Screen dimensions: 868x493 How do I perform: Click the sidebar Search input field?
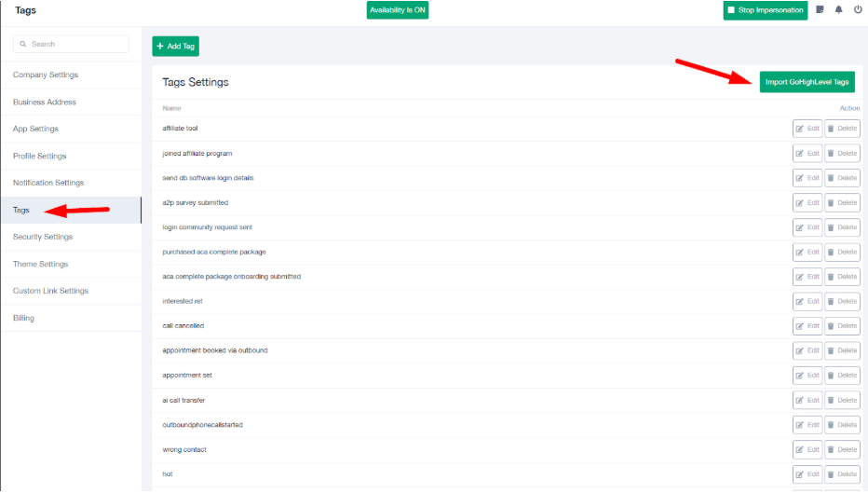[x=72, y=44]
